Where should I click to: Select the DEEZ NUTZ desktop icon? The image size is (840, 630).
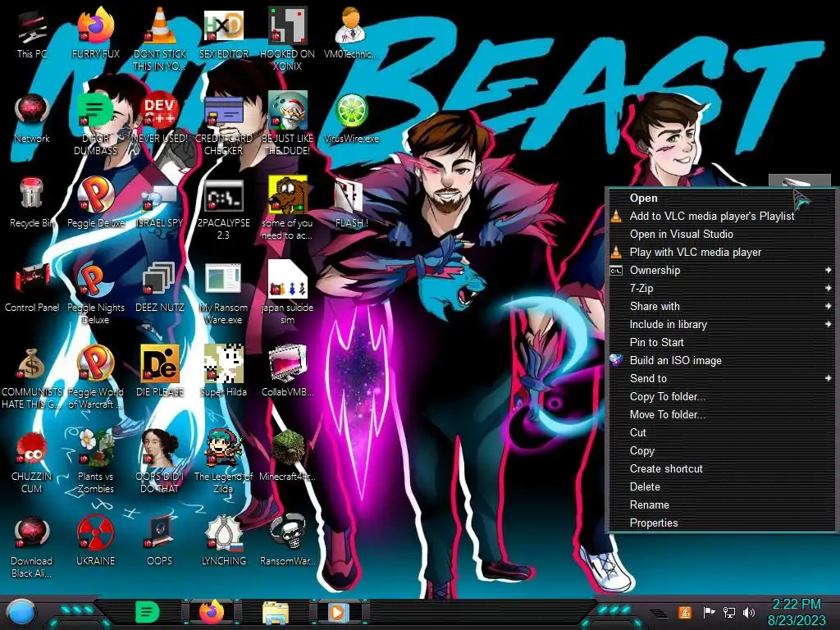(x=160, y=288)
